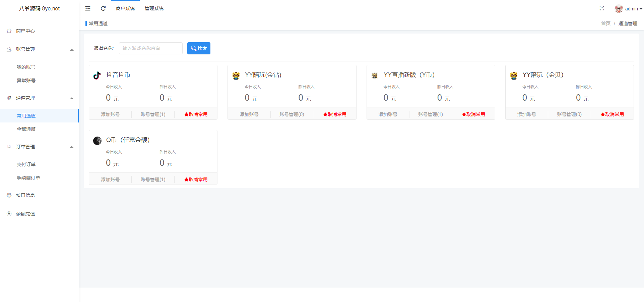Switch to the 管理系统 tab

click(154, 8)
